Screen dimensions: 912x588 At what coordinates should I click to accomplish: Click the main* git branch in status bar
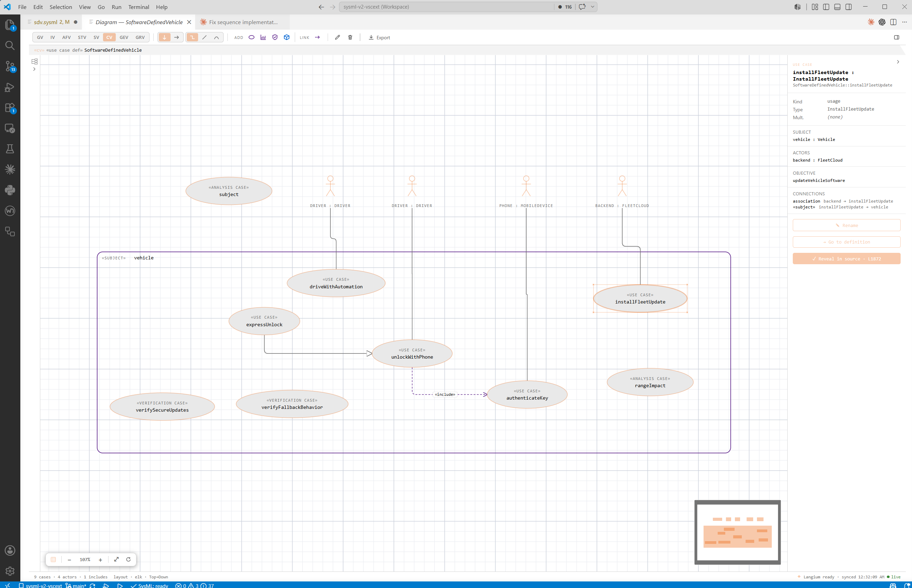point(75,585)
